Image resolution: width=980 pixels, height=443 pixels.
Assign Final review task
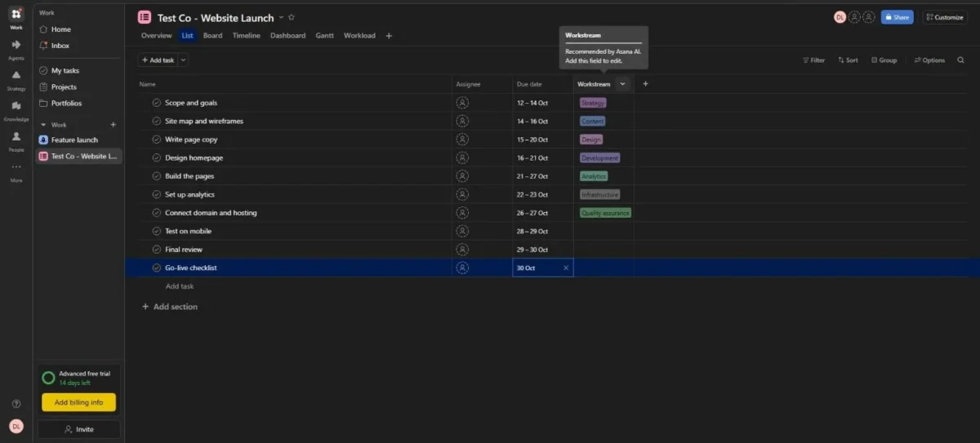pos(462,250)
